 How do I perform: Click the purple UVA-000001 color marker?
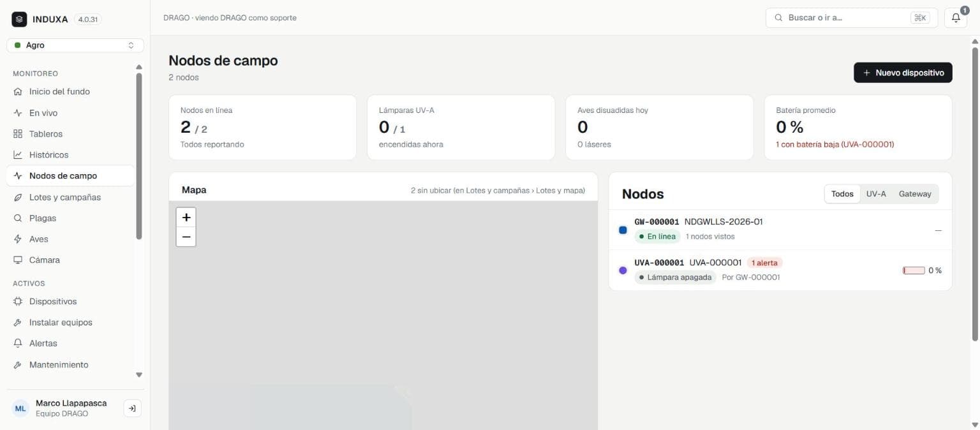623,271
